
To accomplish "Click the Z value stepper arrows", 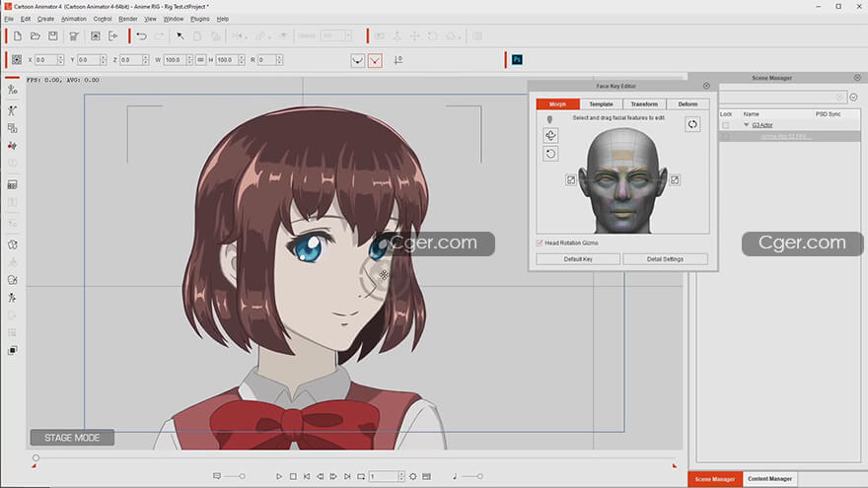I will [146, 60].
